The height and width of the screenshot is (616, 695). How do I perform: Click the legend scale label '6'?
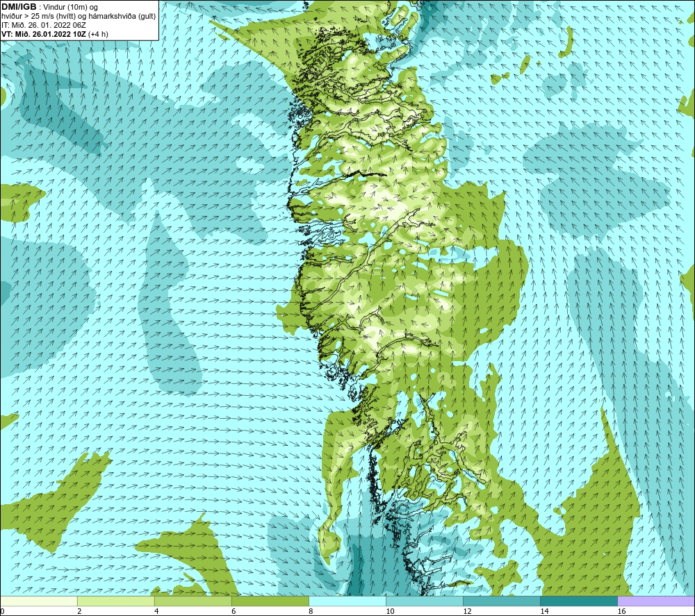[234, 611]
